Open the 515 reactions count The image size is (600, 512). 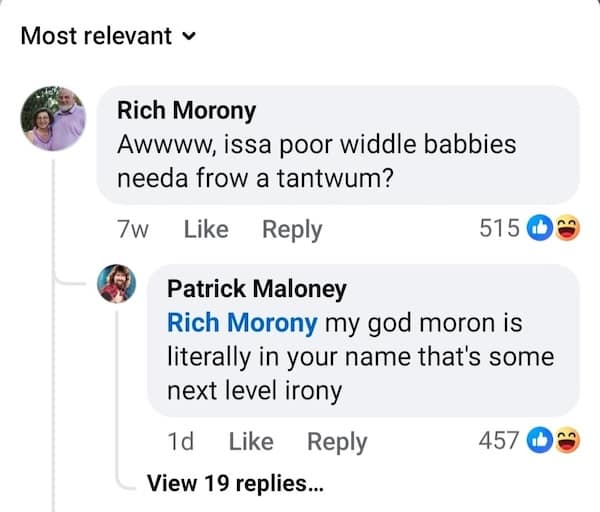499,229
